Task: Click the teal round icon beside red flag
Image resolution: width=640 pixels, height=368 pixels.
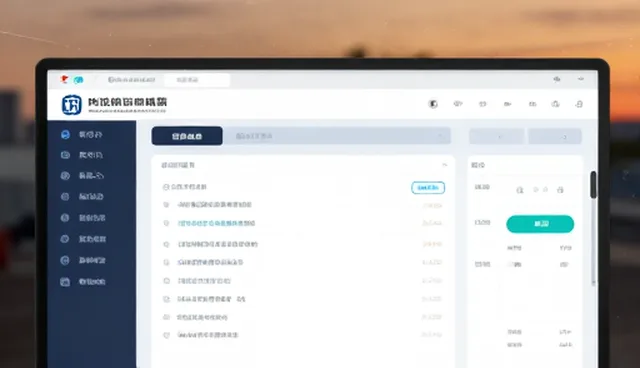Action: pos(78,80)
